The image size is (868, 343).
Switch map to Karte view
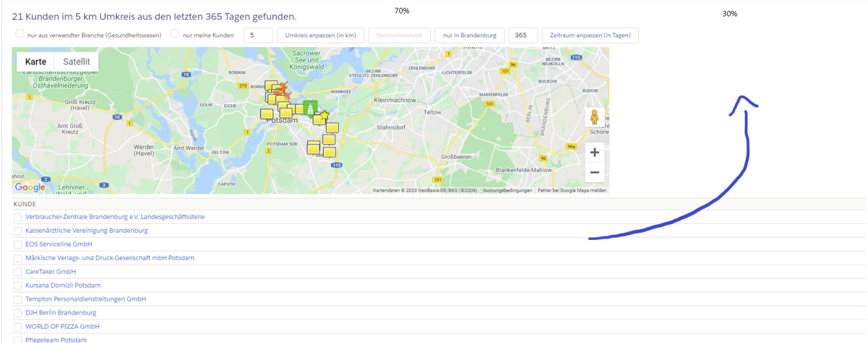click(x=36, y=61)
